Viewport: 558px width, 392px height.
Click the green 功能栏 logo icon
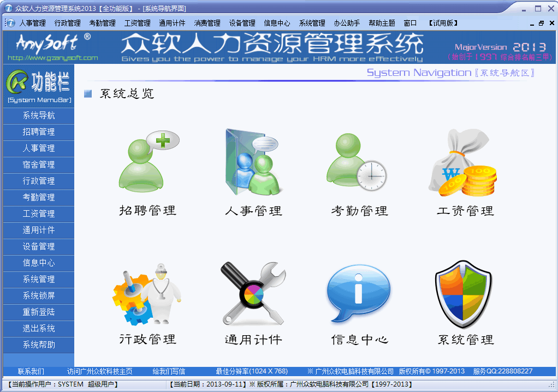tap(17, 81)
